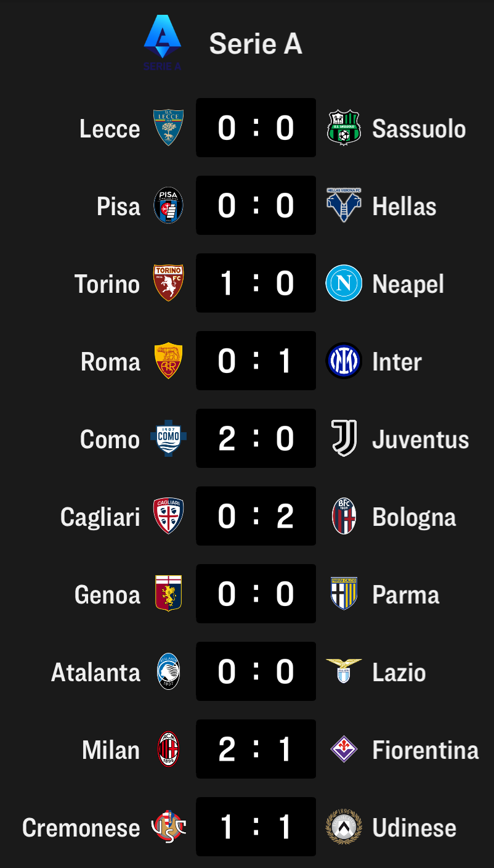Open the Juventus club logo
Image resolution: width=494 pixels, height=868 pixels.
343,438
